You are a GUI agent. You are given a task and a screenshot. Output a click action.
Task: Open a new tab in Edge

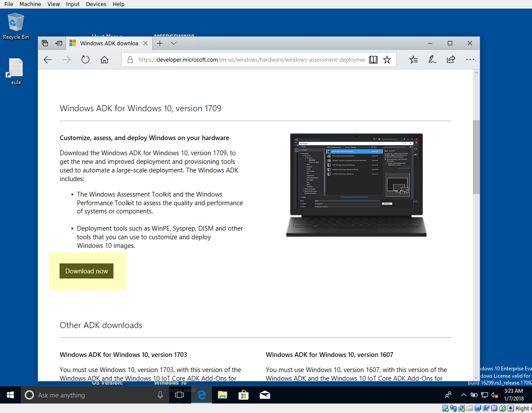click(160, 43)
